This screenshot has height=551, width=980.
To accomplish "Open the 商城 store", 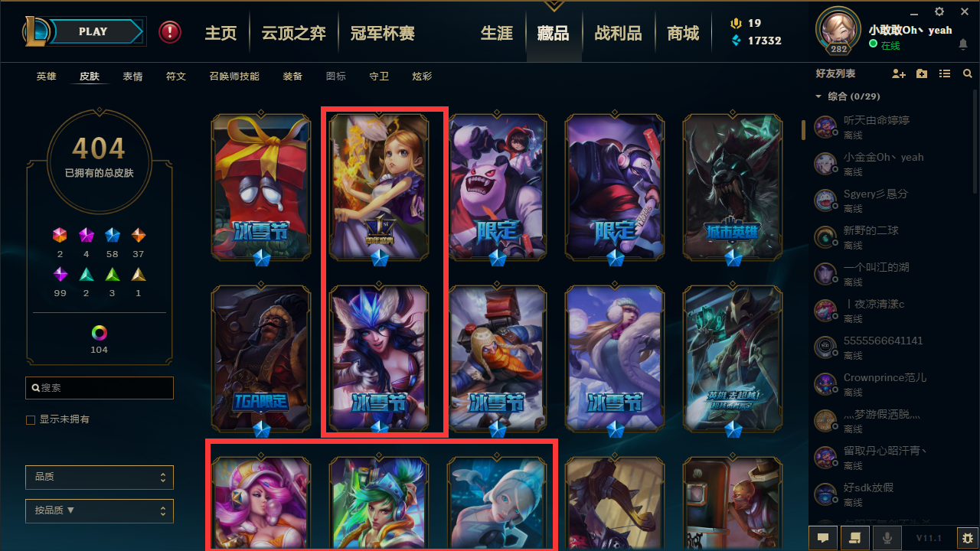I will click(683, 33).
